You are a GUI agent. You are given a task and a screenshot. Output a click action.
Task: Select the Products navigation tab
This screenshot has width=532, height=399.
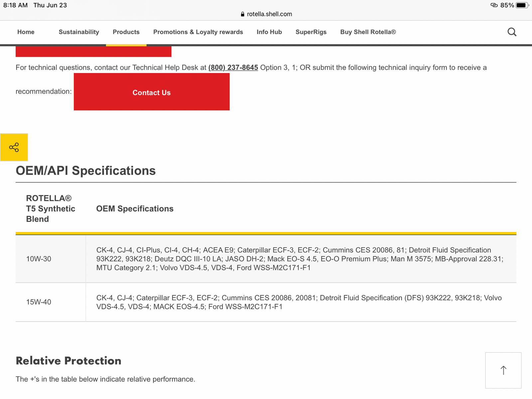(126, 32)
